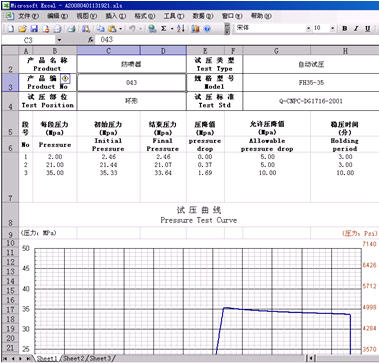The image size is (379, 363).
Task: Open the Name Box dropdown arrow
Action: (59, 40)
